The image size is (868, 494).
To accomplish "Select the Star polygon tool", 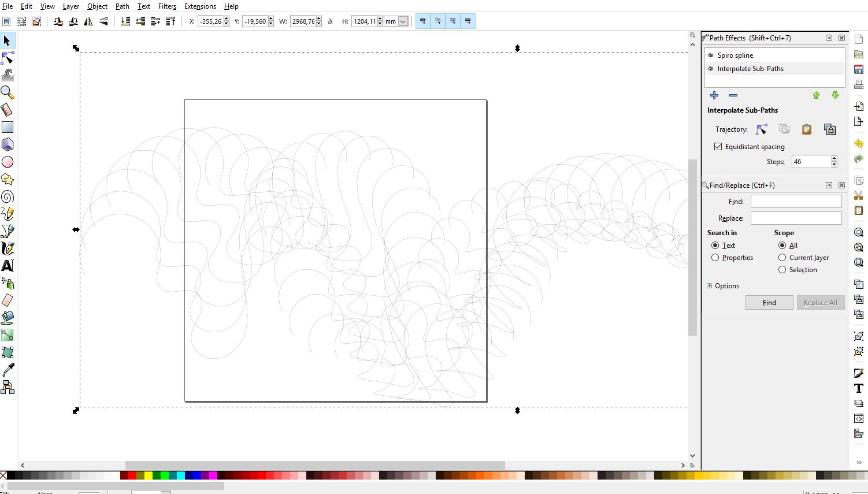I will [8, 179].
